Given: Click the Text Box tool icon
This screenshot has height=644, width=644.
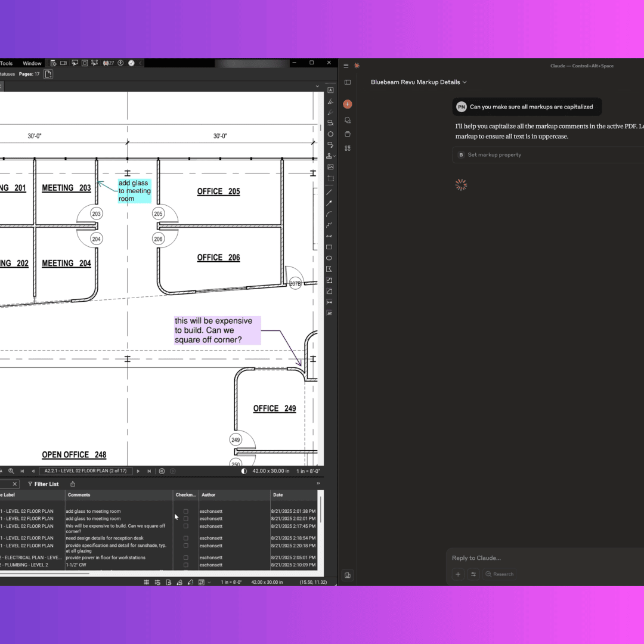Looking at the screenshot, I should click(330, 90).
